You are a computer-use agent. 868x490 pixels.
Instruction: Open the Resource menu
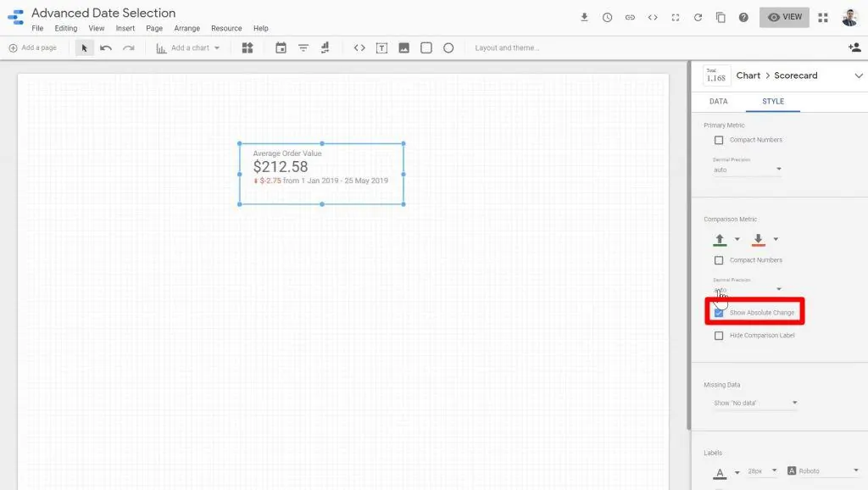tap(225, 28)
